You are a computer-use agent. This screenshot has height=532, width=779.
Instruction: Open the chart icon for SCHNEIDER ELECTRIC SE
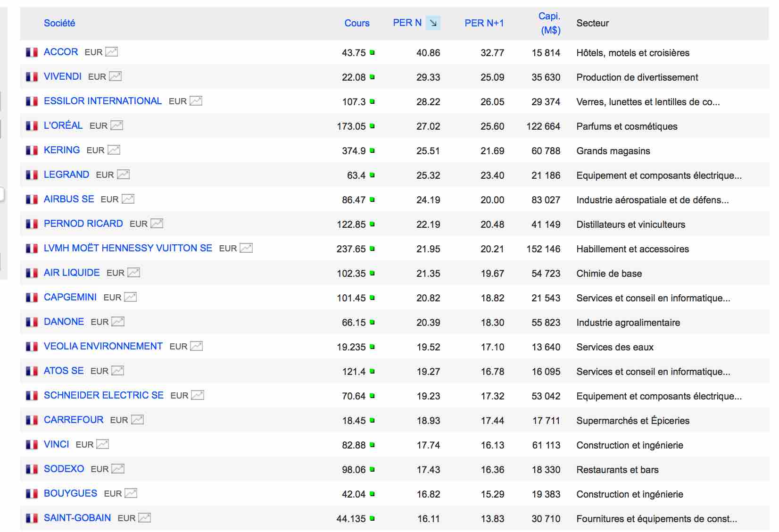[x=198, y=395]
